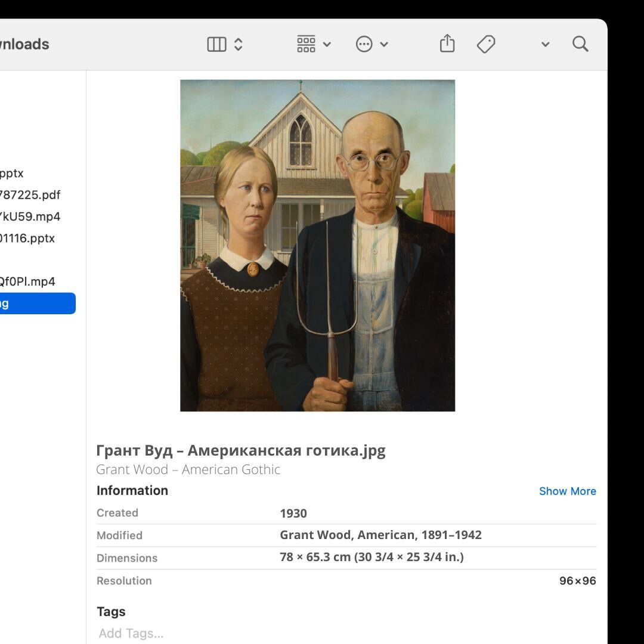Image resolution: width=644 pixels, height=644 pixels.
Task: Select the first file ending in pptx
Action: coord(11,173)
